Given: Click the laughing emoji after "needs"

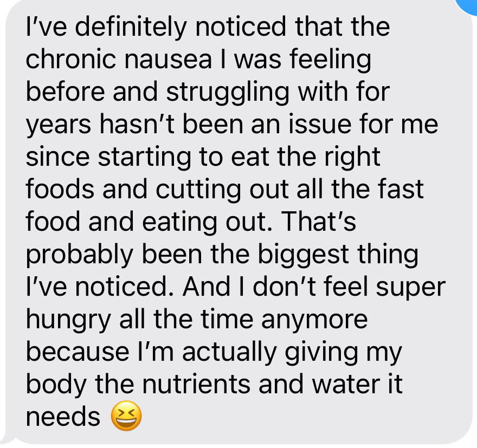Looking at the screenshot, I should click(126, 418).
